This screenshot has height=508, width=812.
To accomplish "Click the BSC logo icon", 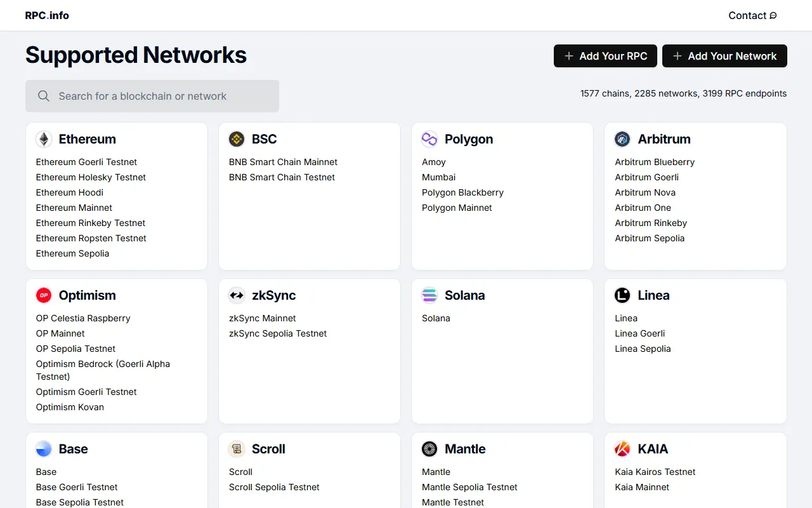I will (x=237, y=139).
